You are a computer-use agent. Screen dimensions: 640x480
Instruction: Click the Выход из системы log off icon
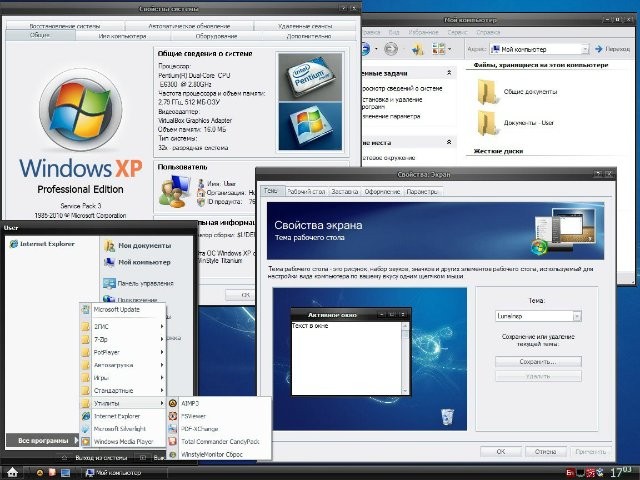coord(64,458)
